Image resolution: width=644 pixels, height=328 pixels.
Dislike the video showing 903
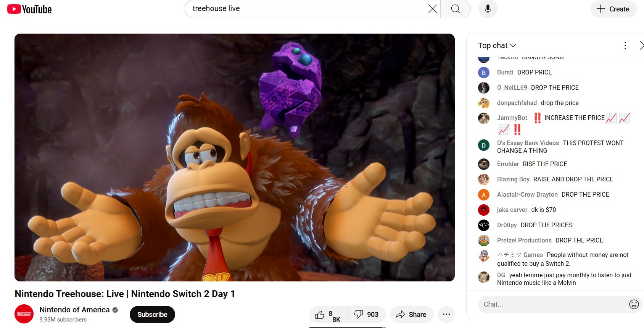click(366, 315)
